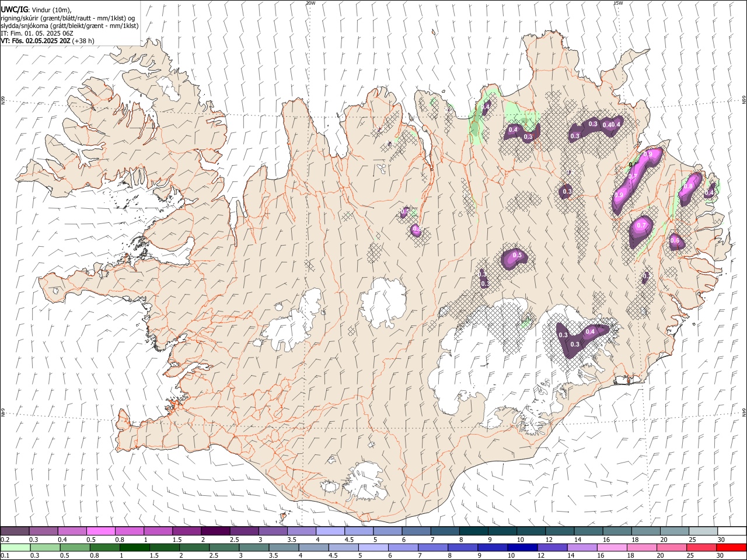Viewport: 747px width, 560px height.
Task: Click the '20W' longitude label at top
Action: click(310, 3)
